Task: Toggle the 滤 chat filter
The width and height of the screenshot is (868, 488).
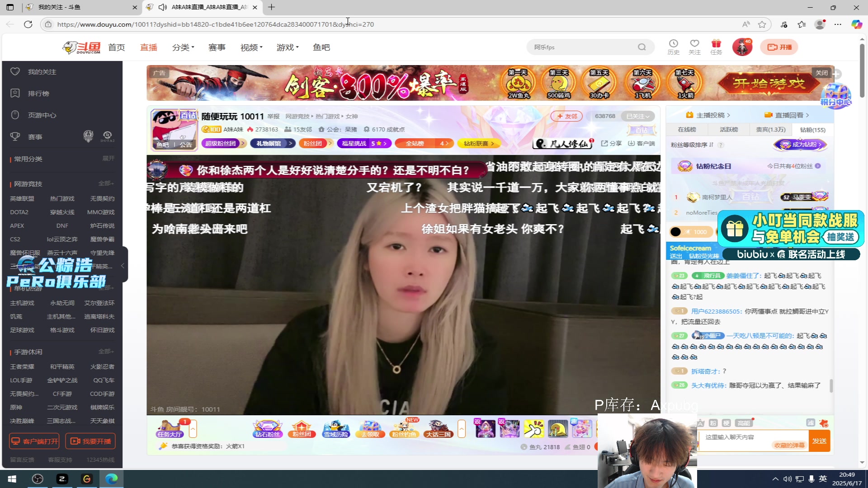Action: point(810,423)
